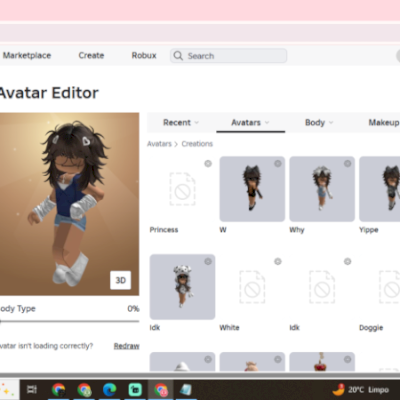Open Robux in the top navigation
The image size is (400, 400).
(x=144, y=55)
